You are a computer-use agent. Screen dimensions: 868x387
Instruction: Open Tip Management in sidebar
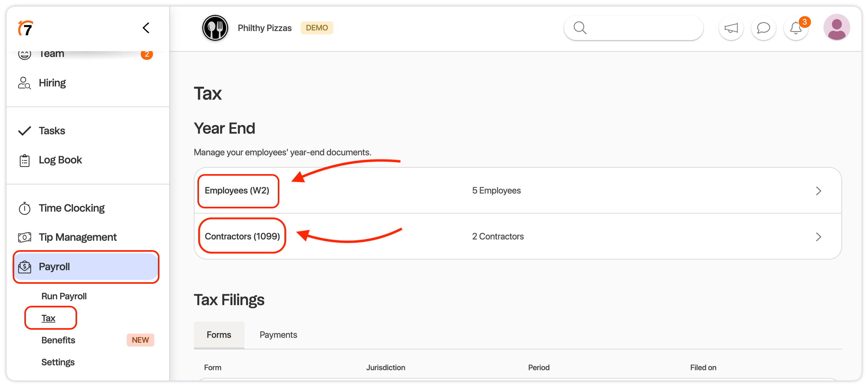click(77, 237)
